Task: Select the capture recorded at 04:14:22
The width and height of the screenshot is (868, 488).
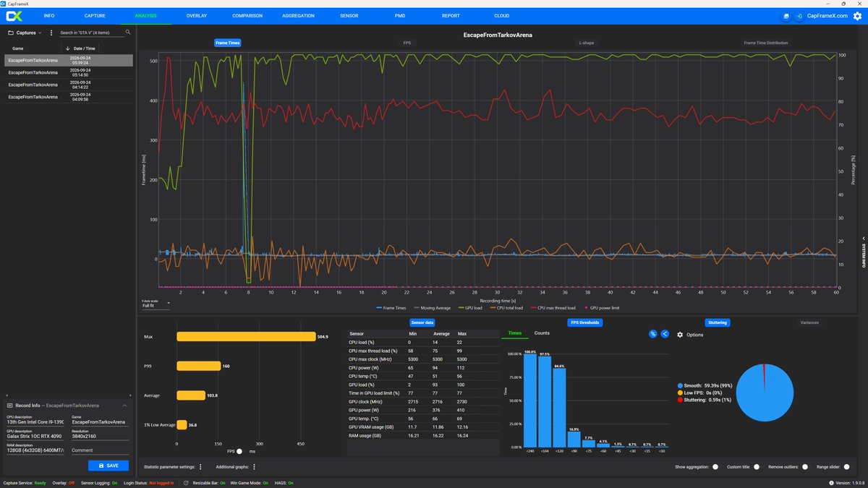Action: pyautogui.click(x=69, y=85)
